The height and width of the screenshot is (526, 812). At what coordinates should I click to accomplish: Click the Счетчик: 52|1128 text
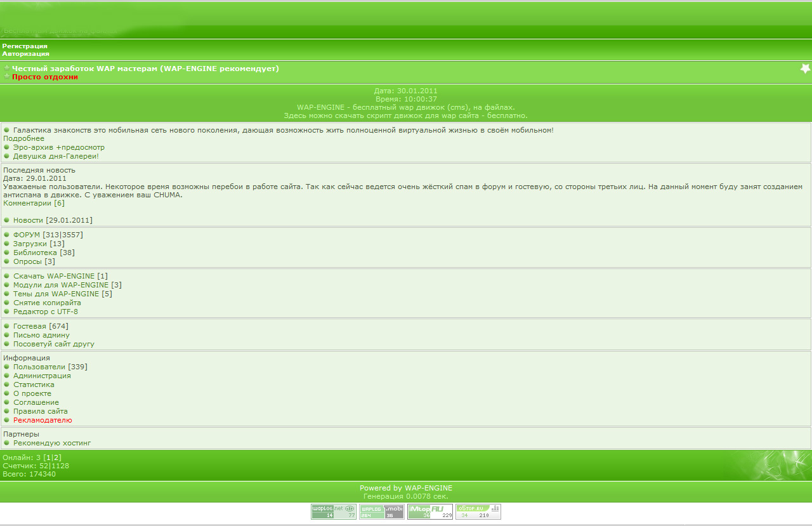[36, 466]
